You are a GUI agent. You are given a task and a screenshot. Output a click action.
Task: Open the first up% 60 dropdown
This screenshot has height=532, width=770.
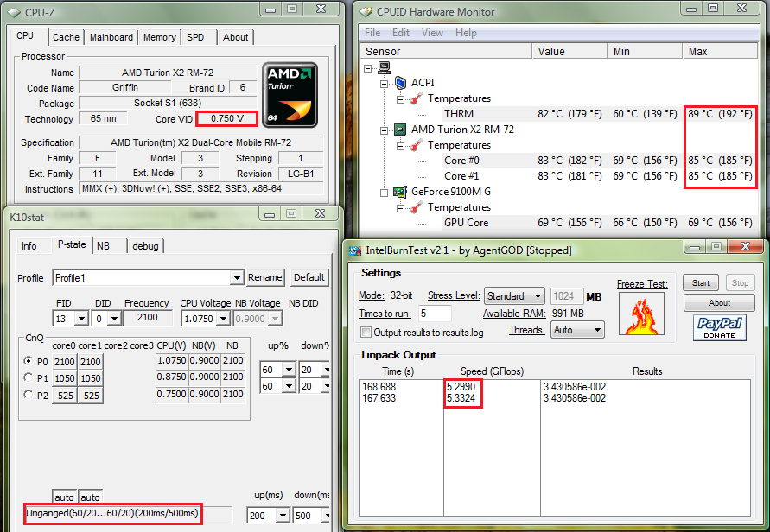289,369
